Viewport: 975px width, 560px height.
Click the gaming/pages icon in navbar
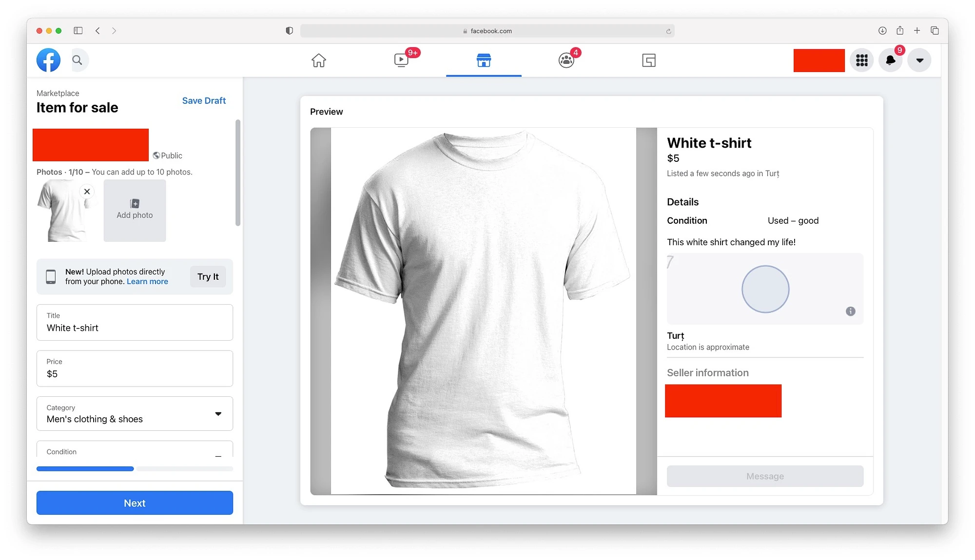coord(649,60)
